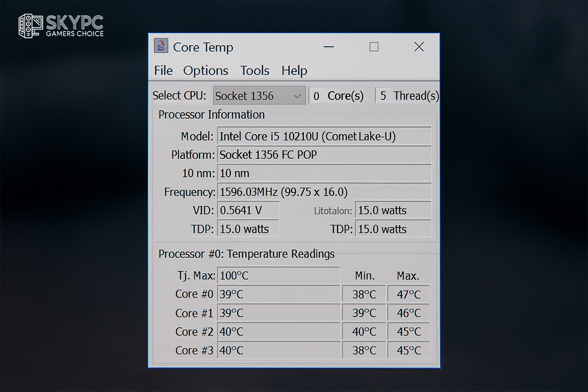
Task: Click Core #1 minimum temperature 39°C
Action: click(x=364, y=313)
